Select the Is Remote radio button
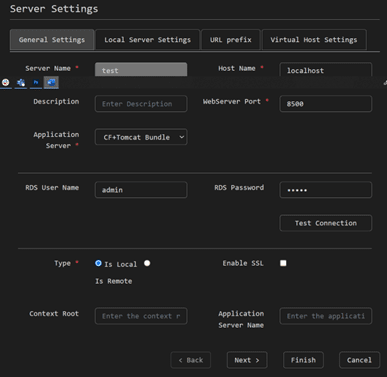 [147, 263]
